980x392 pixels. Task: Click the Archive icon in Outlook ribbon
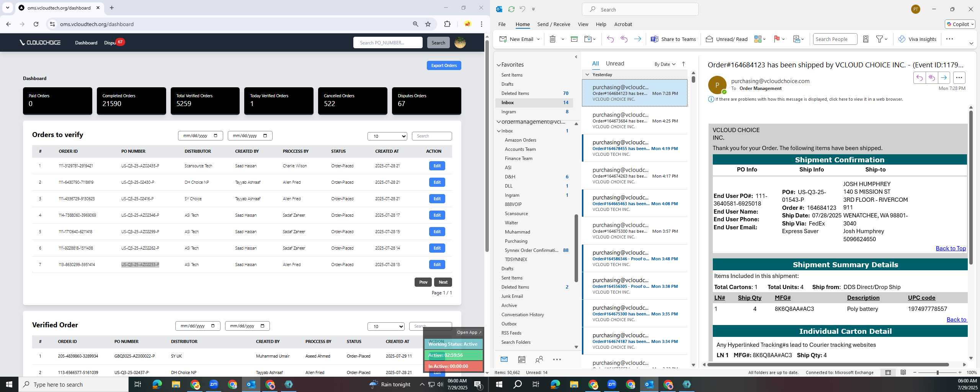click(x=574, y=39)
